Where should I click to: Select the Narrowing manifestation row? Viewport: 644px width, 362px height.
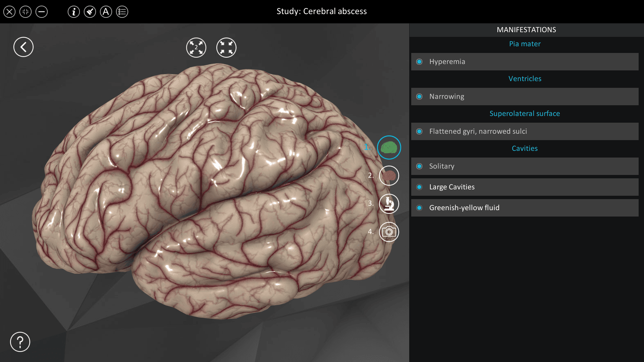525,97
